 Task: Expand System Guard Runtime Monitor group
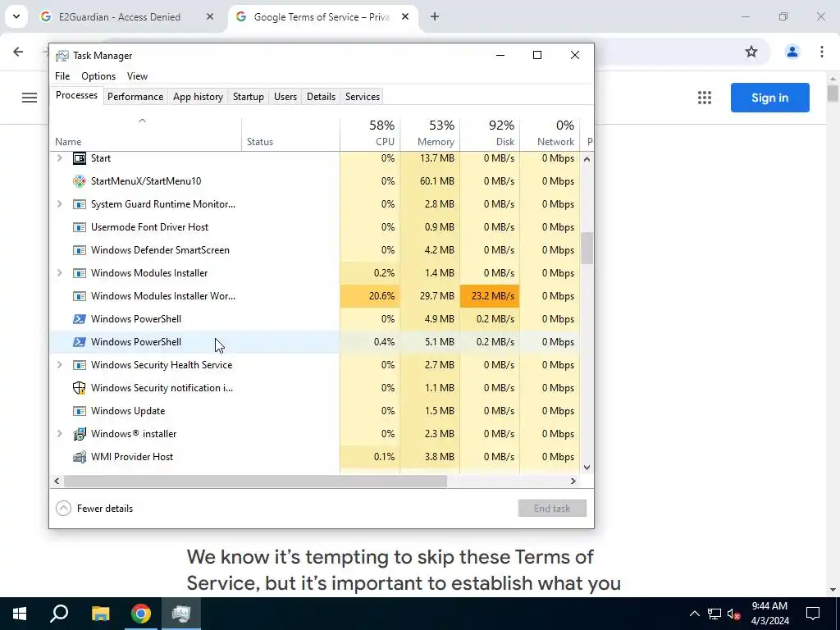coord(59,204)
